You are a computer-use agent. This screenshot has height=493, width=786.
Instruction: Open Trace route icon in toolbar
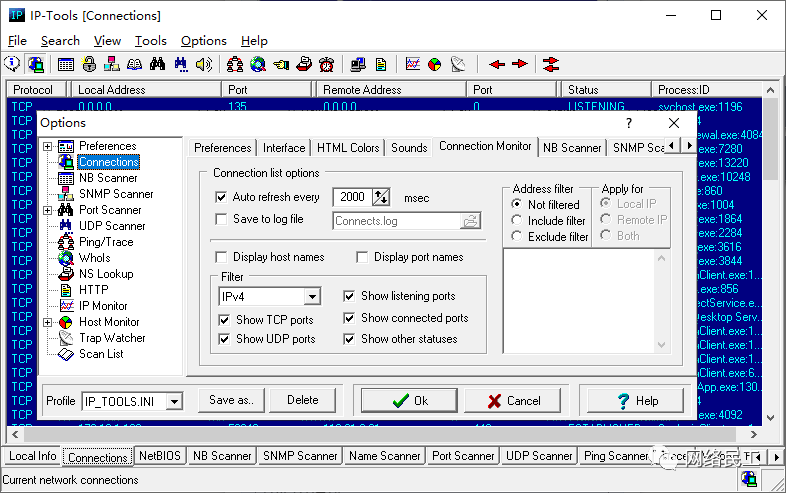235,64
